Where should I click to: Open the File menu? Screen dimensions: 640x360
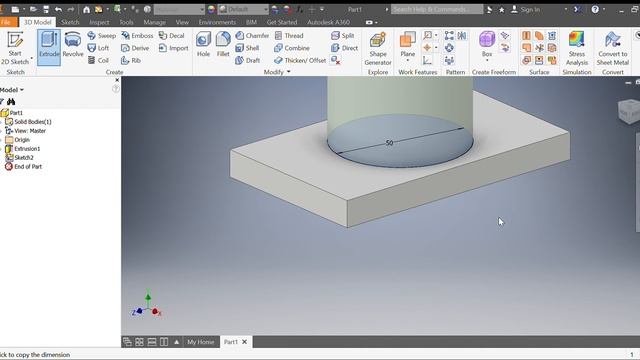(x=7, y=22)
